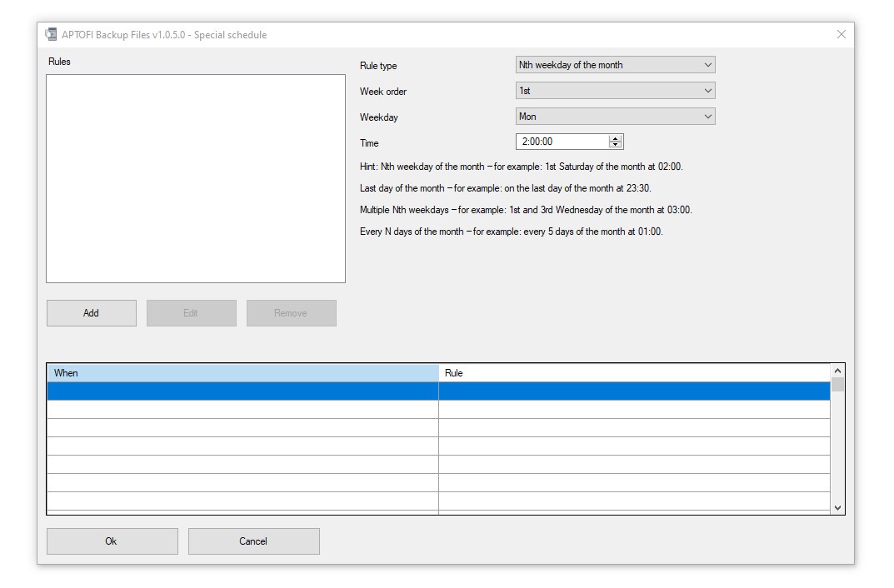
Task: Close the Special schedule window
Action: tap(841, 35)
